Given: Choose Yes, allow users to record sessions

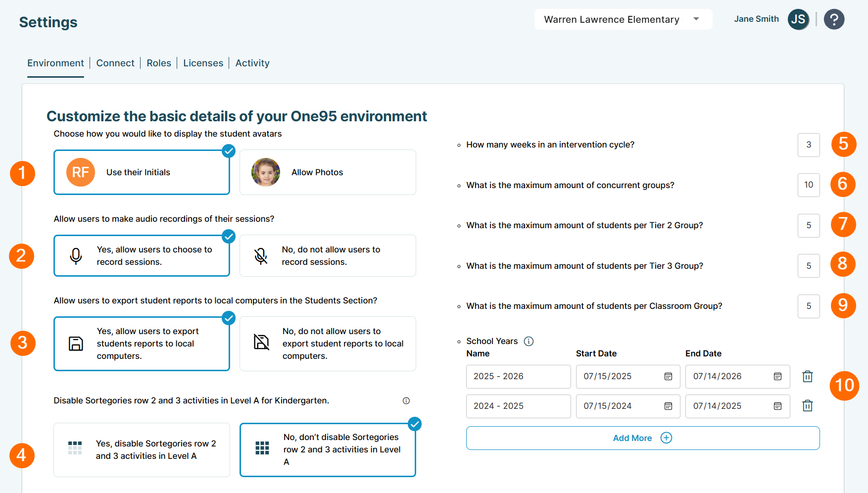Looking at the screenshot, I should [x=142, y=256].
